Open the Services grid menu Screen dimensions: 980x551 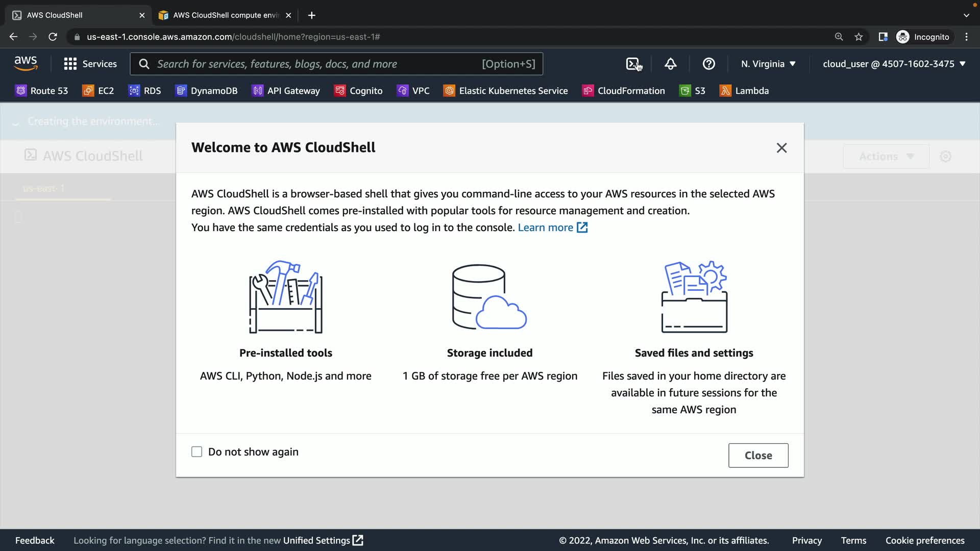click(90, 64)
